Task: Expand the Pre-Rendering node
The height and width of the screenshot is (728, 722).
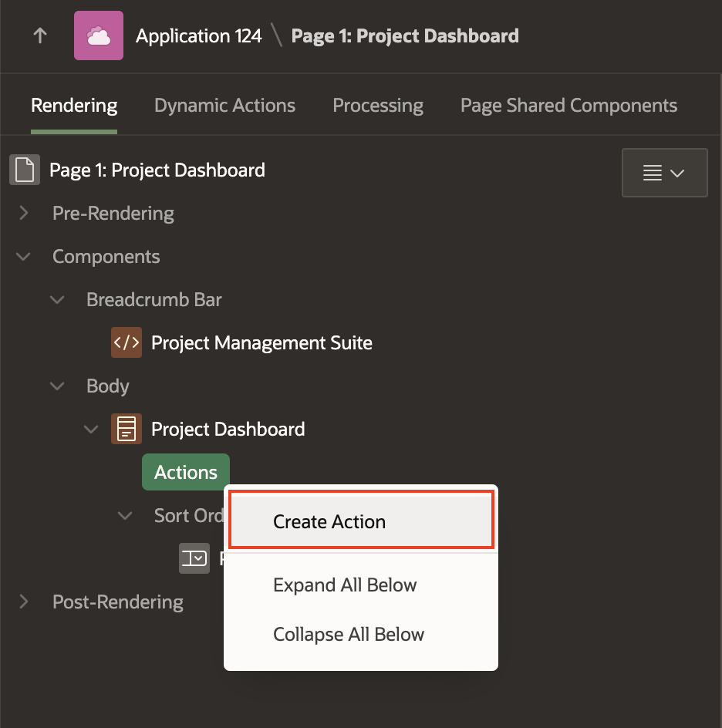Action: click(x=24, y=213)
